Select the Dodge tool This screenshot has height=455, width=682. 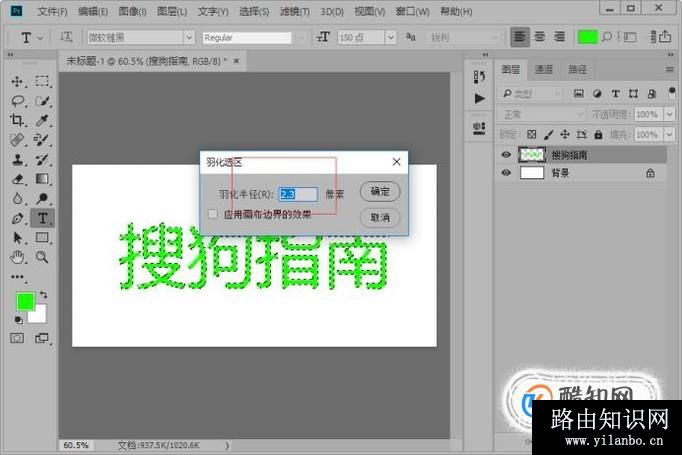tap(42, 198)
